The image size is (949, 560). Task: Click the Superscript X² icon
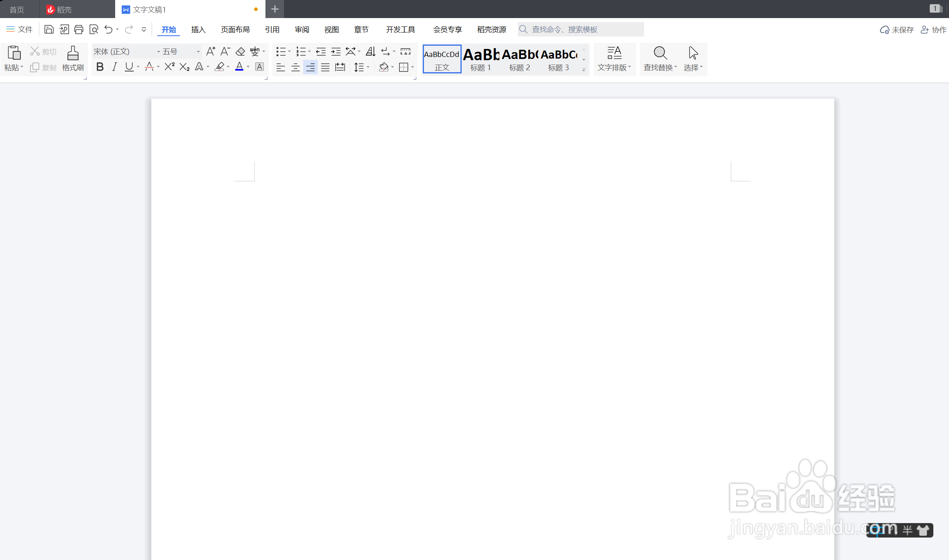170,67
